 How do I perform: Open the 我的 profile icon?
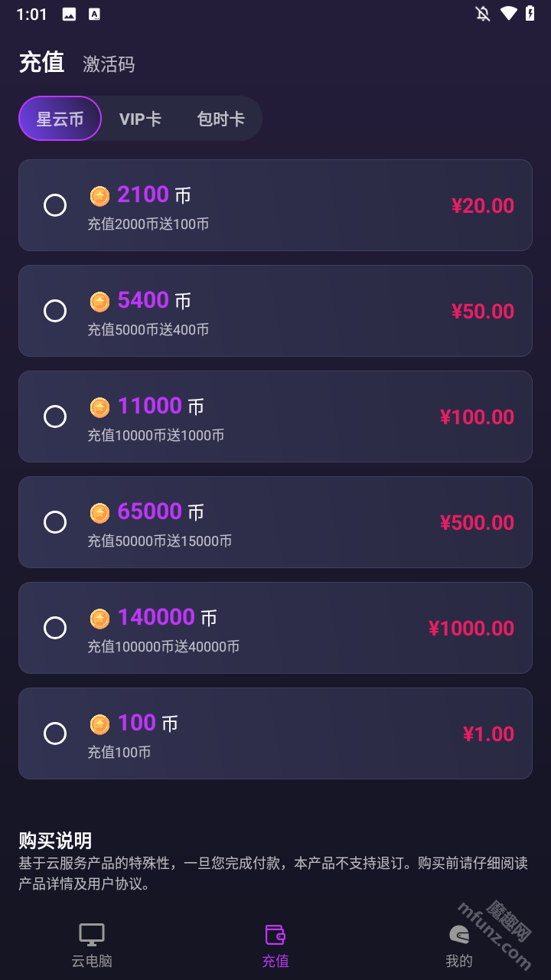(459, 935)
